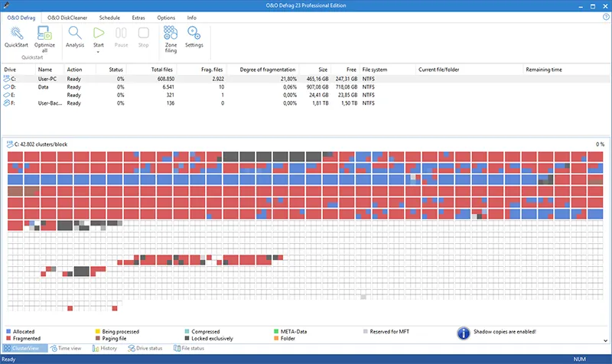
Task: Select drive E: row icon
Action: (7, 95)
